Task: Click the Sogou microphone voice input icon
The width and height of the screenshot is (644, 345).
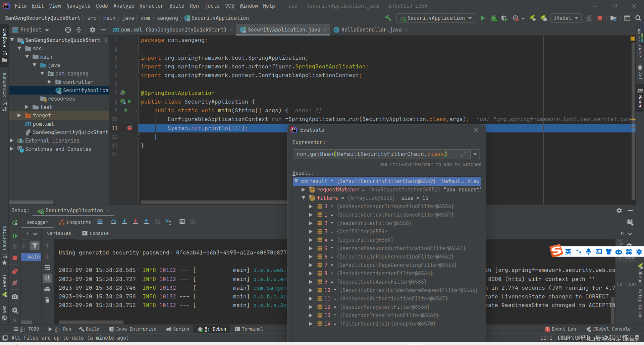Action: pyautogui.click(x=588, y=251)
